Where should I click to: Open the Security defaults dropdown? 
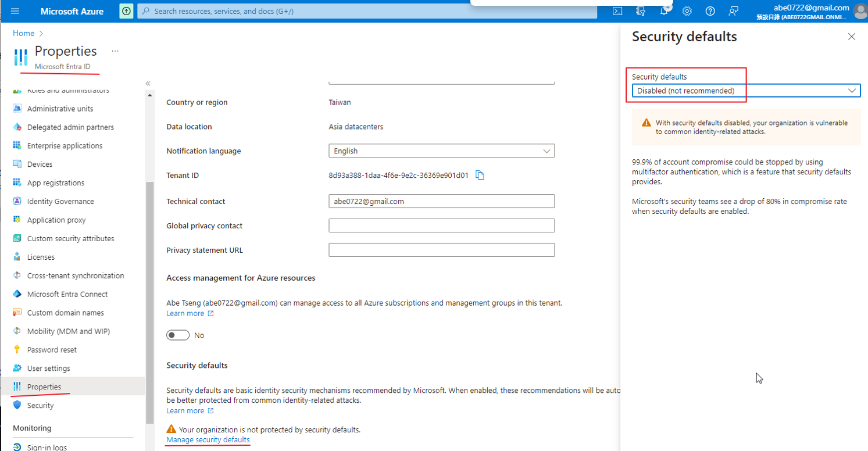pos(746,91)
